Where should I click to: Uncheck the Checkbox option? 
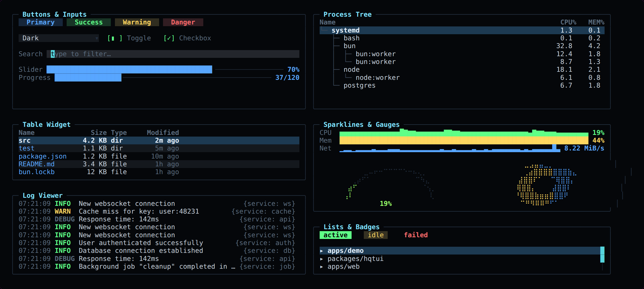coord(187,38)
